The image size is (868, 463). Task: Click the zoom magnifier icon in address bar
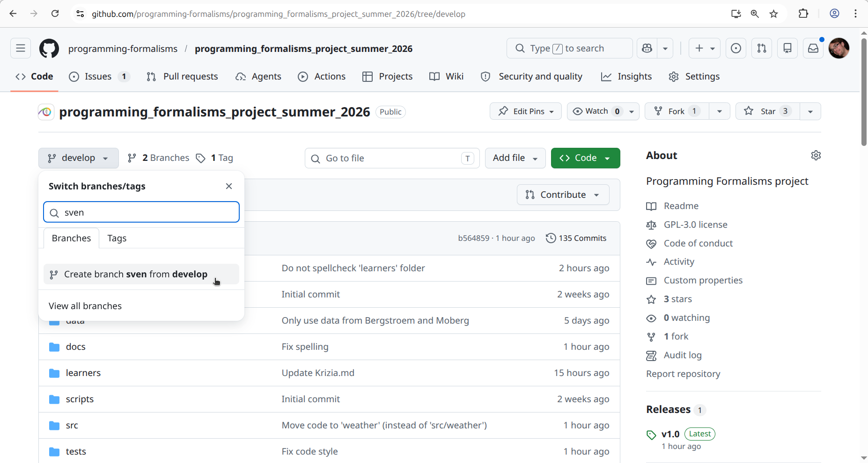(x=755, y=14)
